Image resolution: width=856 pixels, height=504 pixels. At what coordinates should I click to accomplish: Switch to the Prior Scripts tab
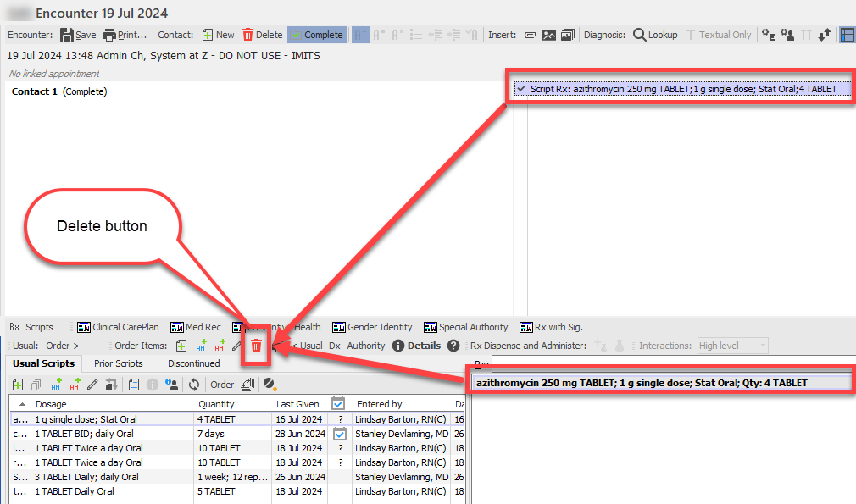click(x=118, y=363)
